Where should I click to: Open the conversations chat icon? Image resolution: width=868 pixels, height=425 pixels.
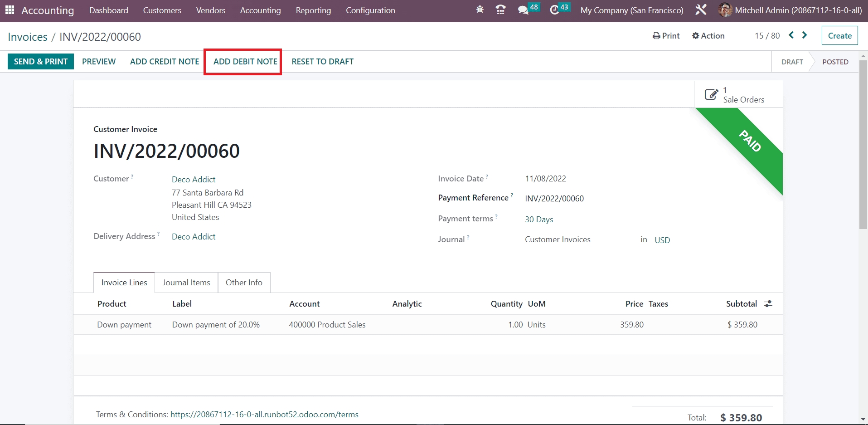coord(524,10)
